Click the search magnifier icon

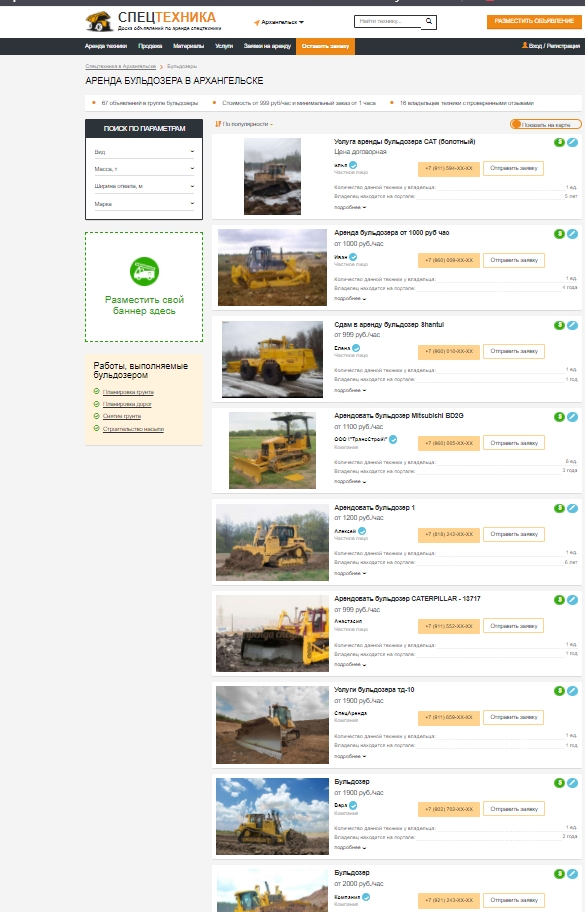(429, 22)
